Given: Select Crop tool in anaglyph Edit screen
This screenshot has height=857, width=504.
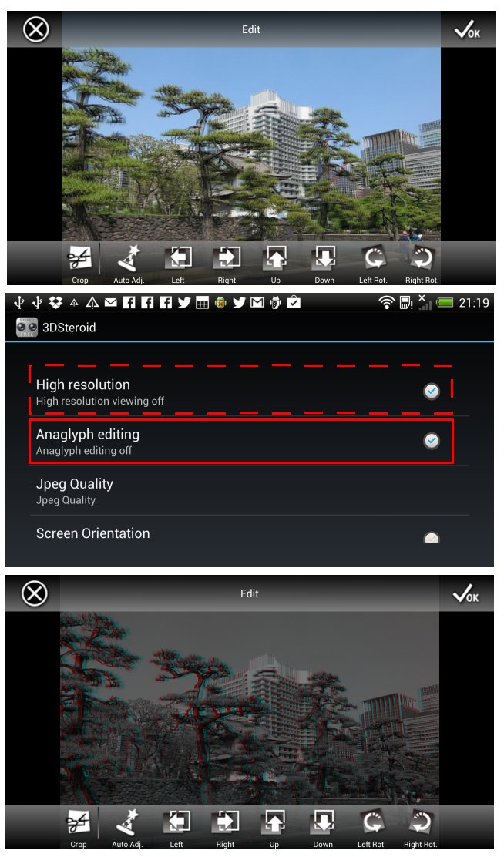Looking at the screenshot, I should 78,828.
